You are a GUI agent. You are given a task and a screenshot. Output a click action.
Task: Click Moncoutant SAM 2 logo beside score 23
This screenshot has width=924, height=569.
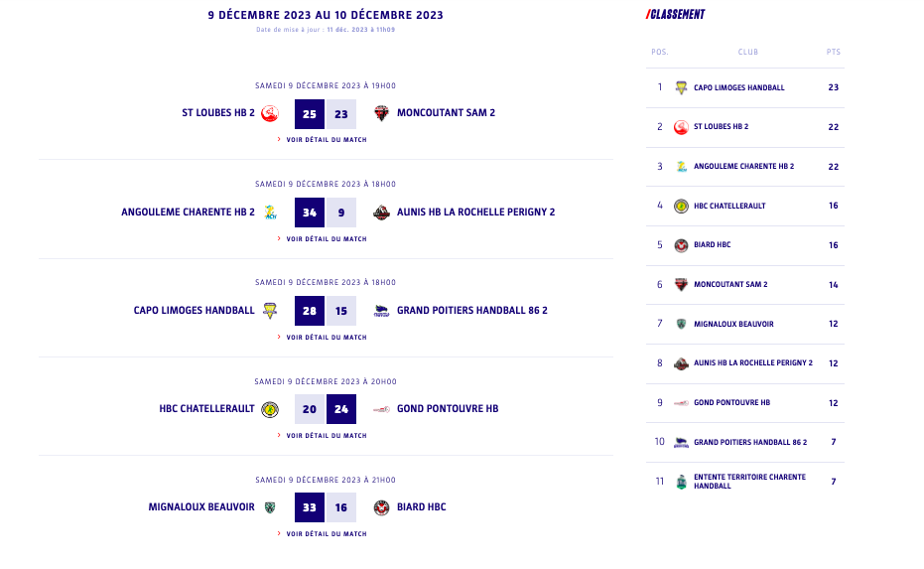coord(381,113)
